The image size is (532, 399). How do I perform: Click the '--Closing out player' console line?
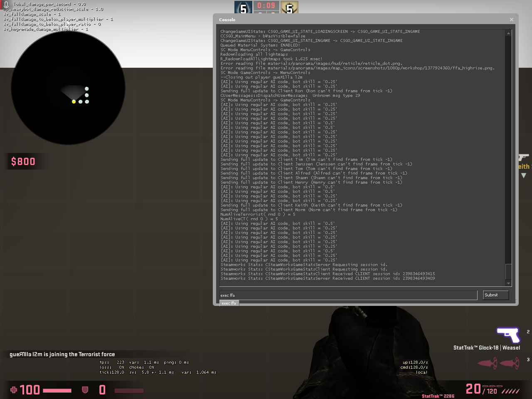261,77
